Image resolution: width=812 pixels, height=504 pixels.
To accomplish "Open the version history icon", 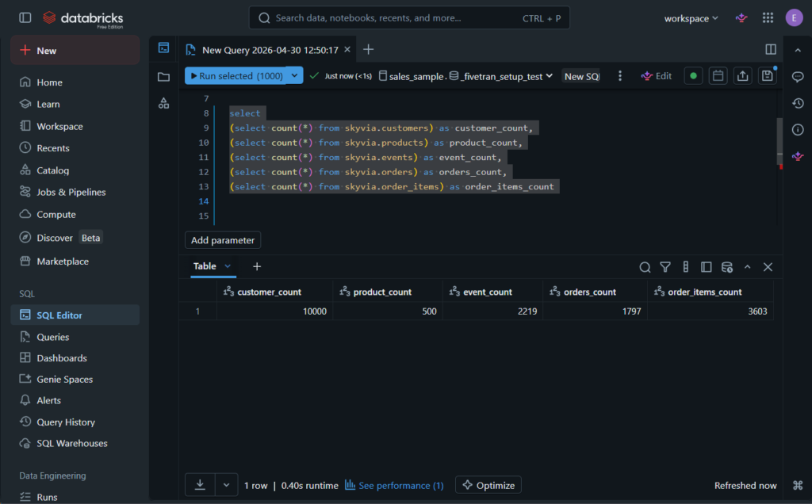I will click(798, 103).
